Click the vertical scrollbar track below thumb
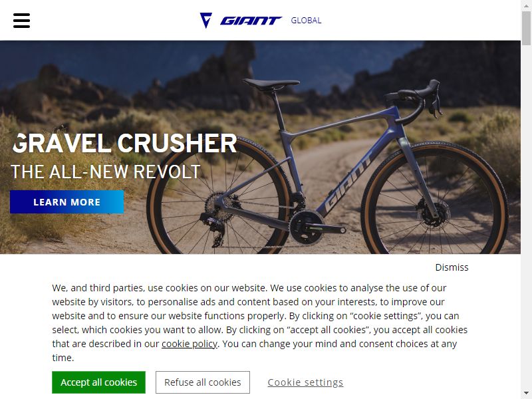This screenshot has width=532, height=399. [x=526, y=217]
